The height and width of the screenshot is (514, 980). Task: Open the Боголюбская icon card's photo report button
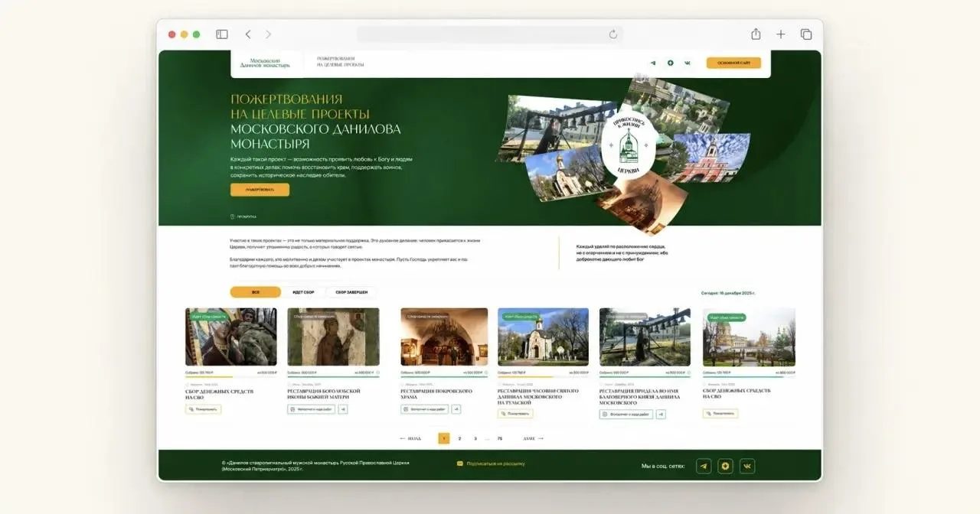311,409
